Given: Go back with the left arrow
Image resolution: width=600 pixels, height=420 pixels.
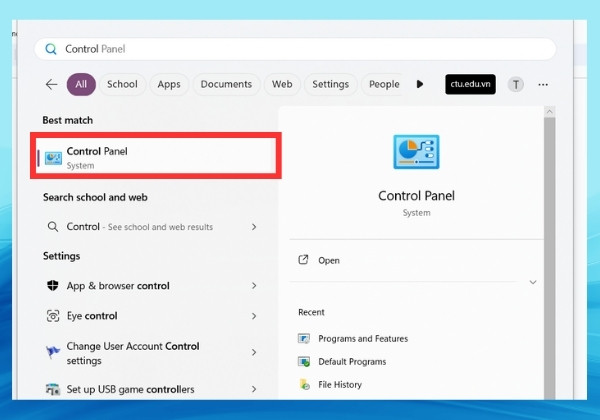Looking at the screenshot, I should tap(51, 84).
